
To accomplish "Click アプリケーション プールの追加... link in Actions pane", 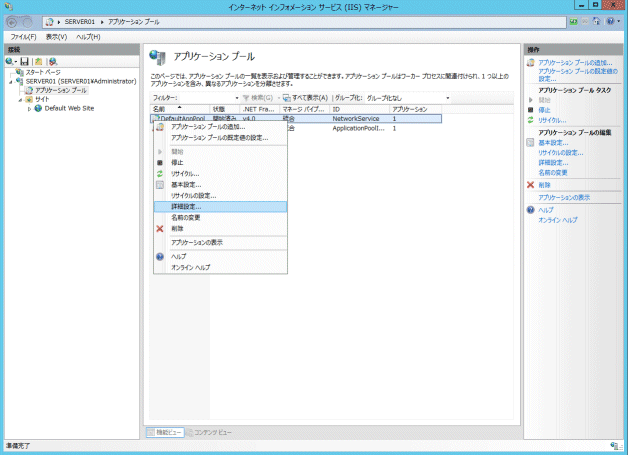I will coord(575,63).
